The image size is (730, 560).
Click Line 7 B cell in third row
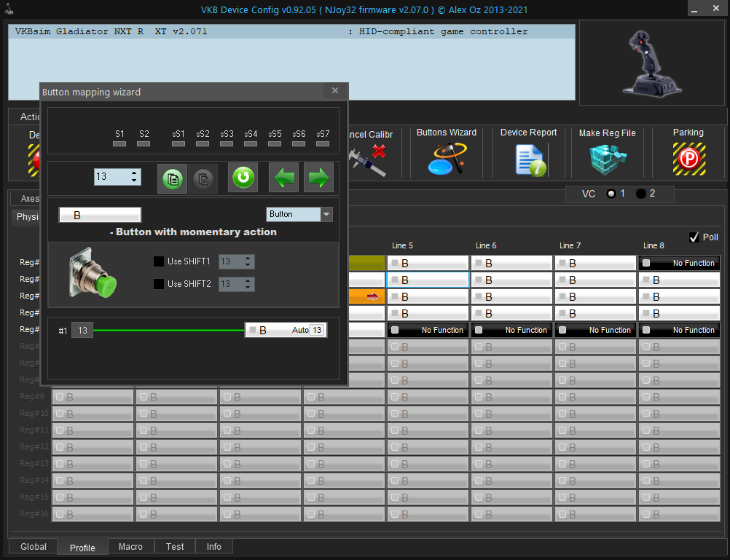595,296
